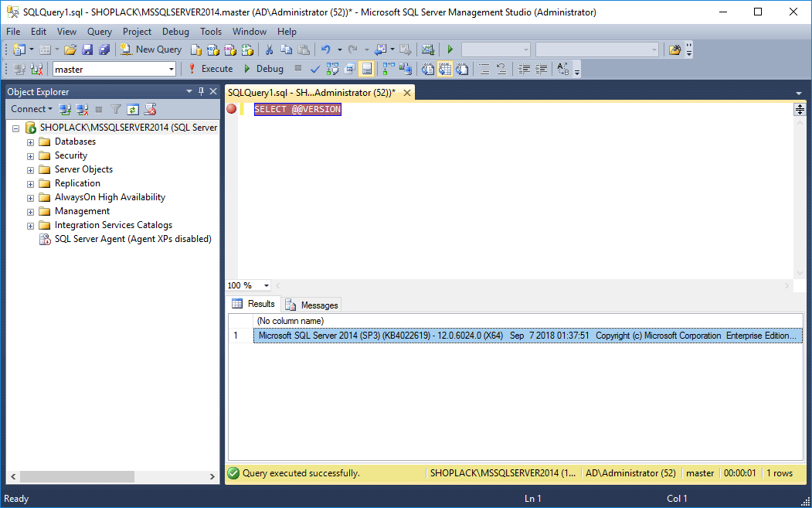Open the File menu

tap(13, 32)
